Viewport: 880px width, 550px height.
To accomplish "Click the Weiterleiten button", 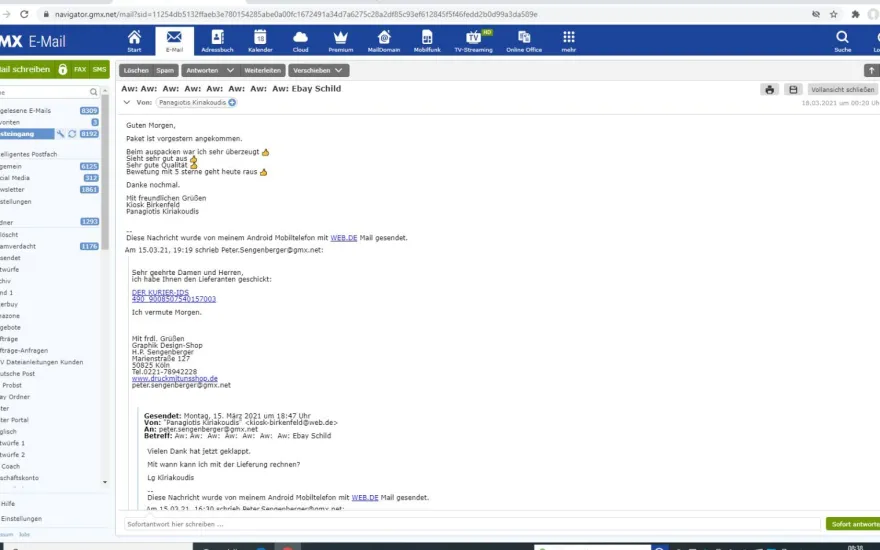I will point(262,71).
